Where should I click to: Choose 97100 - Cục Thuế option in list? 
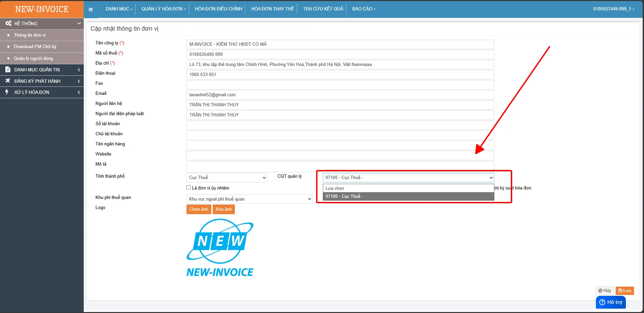(x=408, y=196)
